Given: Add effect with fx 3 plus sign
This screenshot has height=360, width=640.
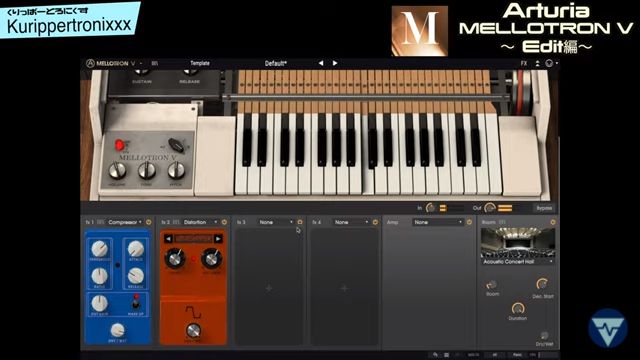Looking at the screenshot, I should pyautogui.click(x=269, y=288).
